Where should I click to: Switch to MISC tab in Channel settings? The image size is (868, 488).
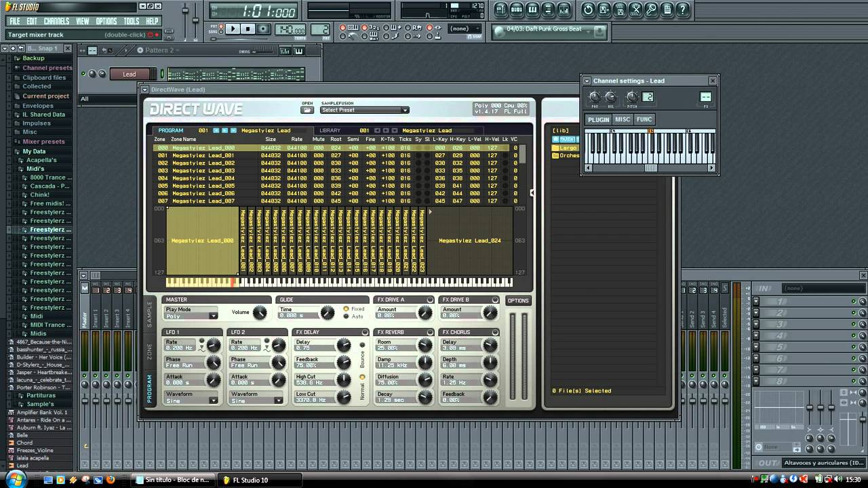click(623, 119)
